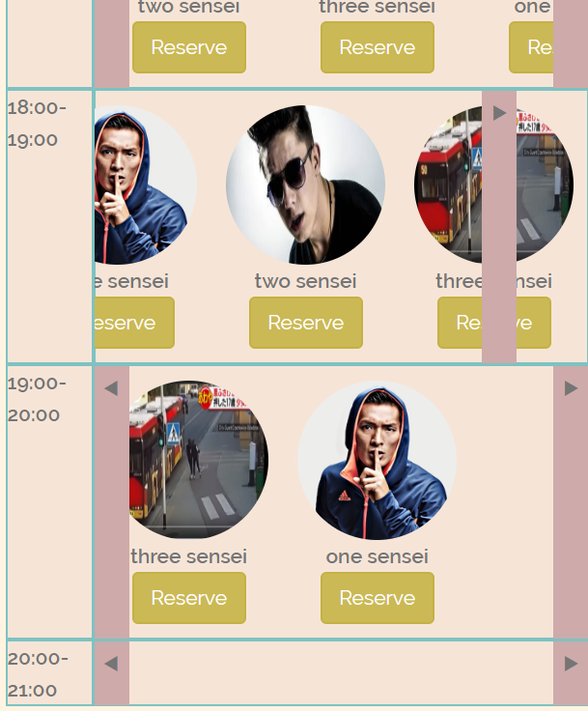Open hooded sensei photo at 19:00-20:00
588x711 pixels.
pos(378,460)
